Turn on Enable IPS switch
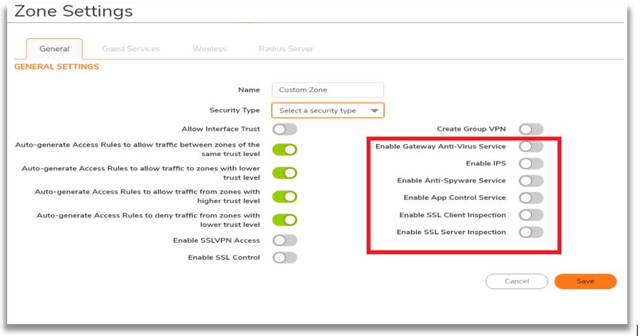The image size is (644, 336). point(531,164)
